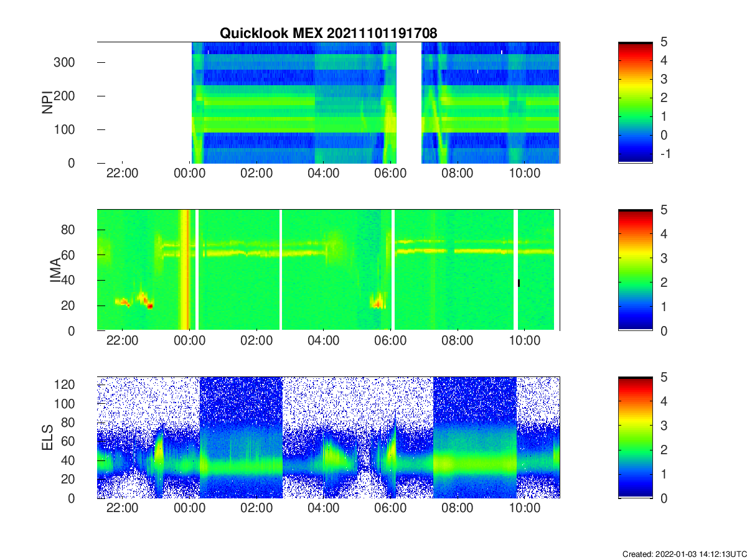Click the "-1" label on NPI color bar

tap(665, 154)
